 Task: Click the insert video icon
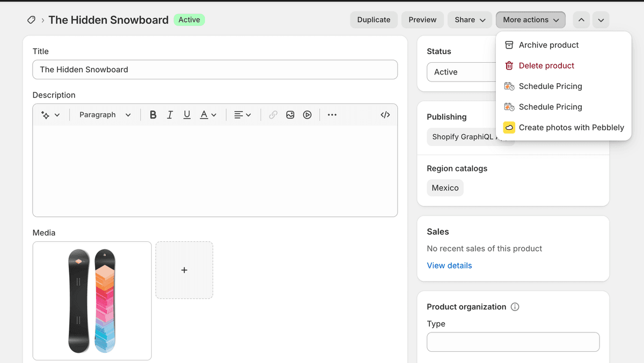coord(307,115)
